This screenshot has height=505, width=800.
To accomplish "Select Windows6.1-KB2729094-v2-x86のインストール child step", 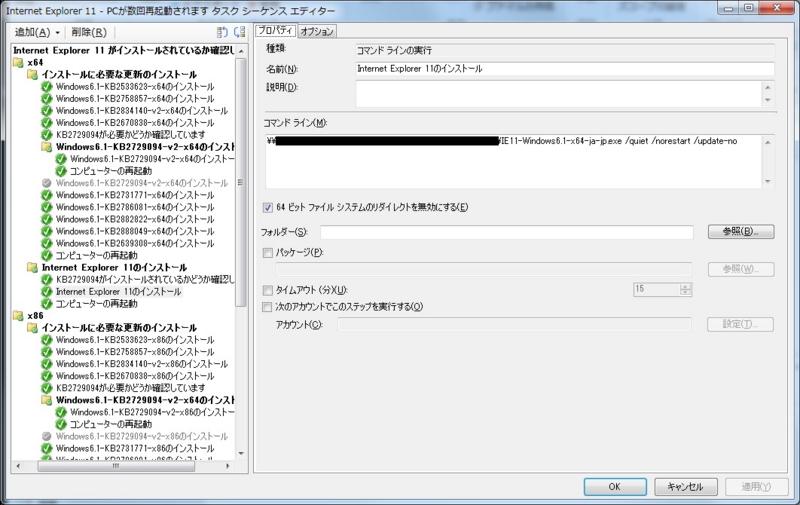I will tap(152, 413).
